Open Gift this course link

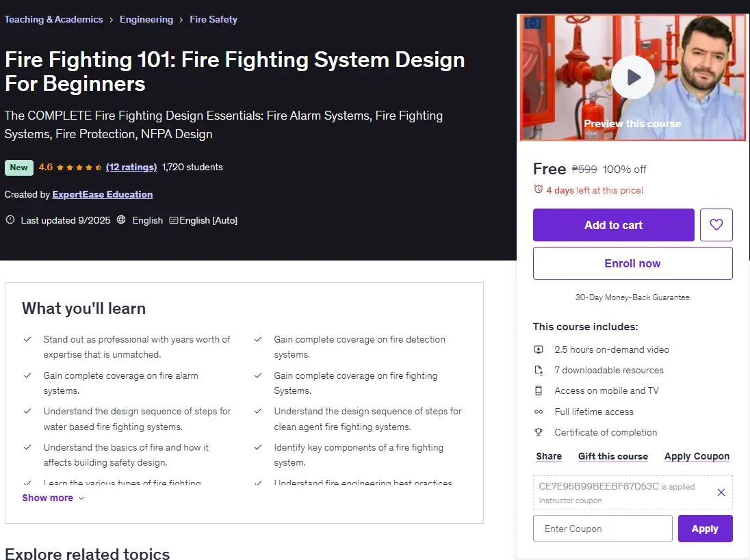[613, 456]
